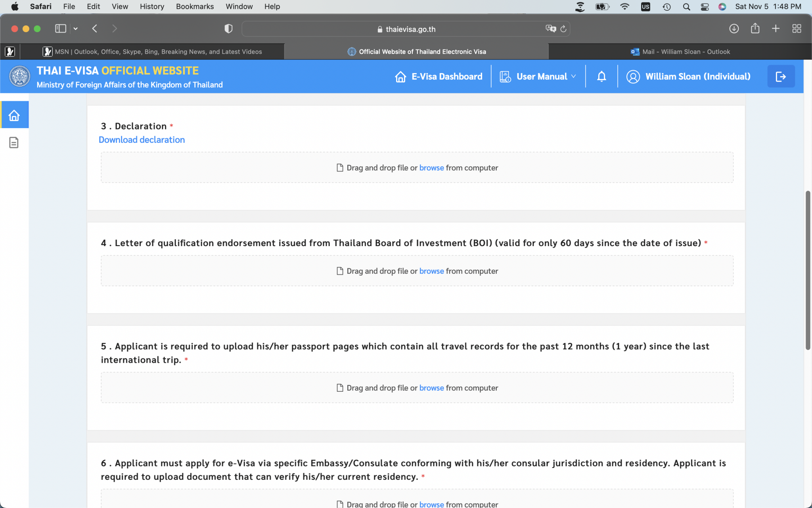
Task: Open Safari privacy shield report
Action: point(228,29)
